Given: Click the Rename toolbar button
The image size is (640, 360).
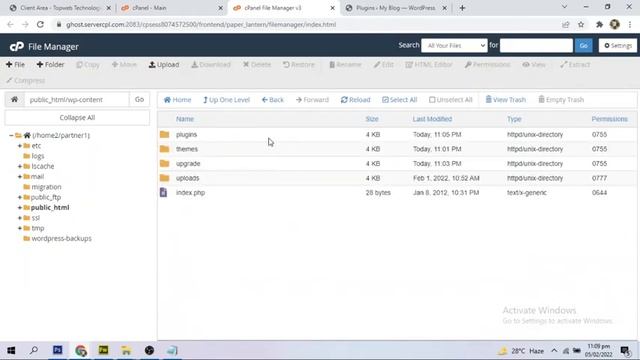Looking at the screenshot, I should point(345,64).
